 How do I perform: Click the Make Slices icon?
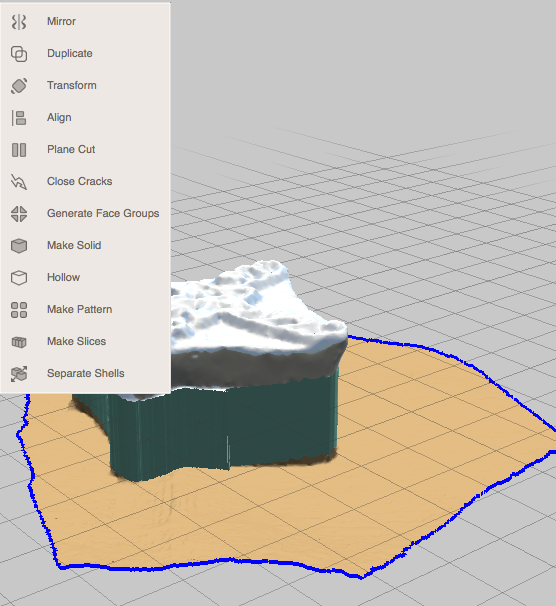coord(19,342)
